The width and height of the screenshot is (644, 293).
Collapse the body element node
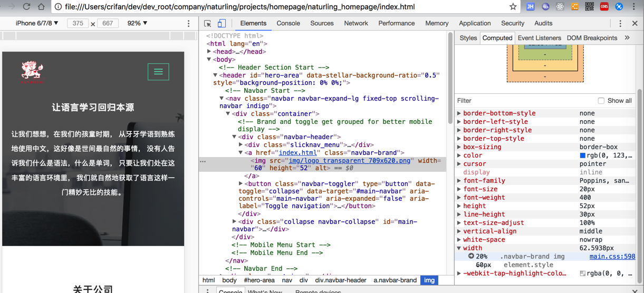tap(209, 60)
